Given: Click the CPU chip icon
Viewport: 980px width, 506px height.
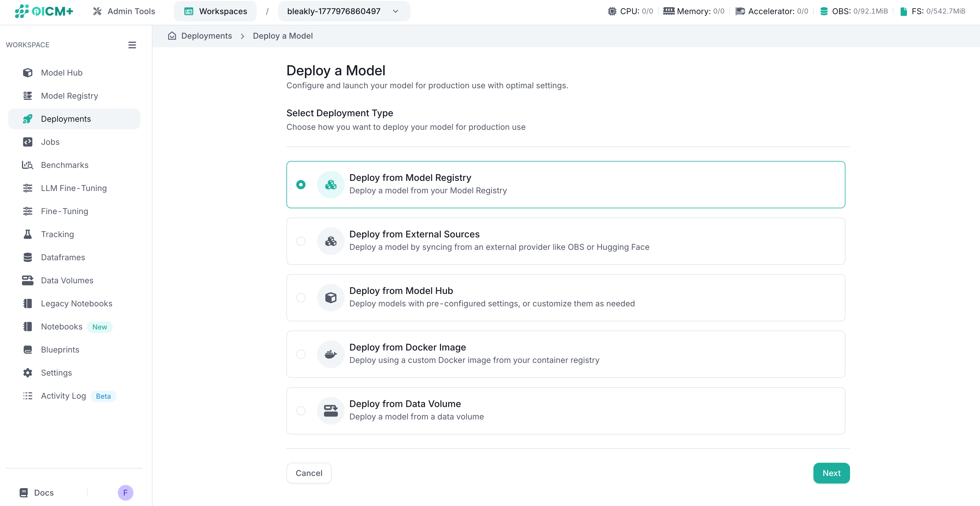Looking at the screenshot, I should (x=612, y=12).
